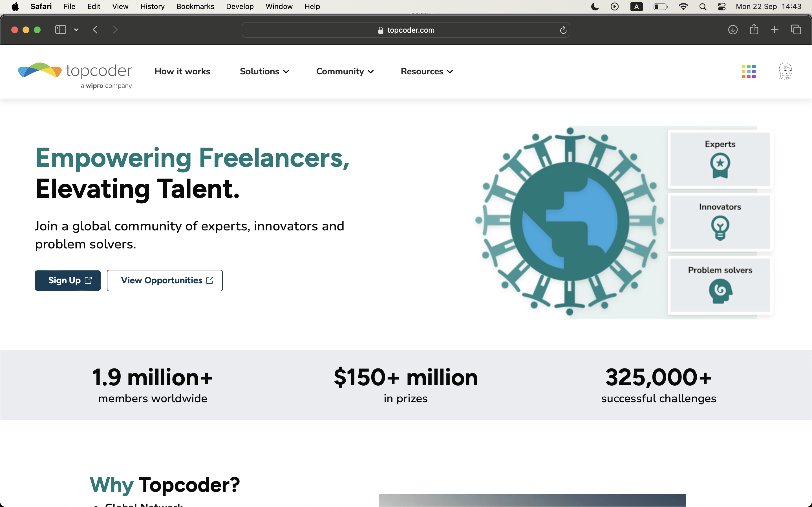This screenshot has height=507, width=812.
Task: Open the colorful apps grid icon
Action: [749, 72]
